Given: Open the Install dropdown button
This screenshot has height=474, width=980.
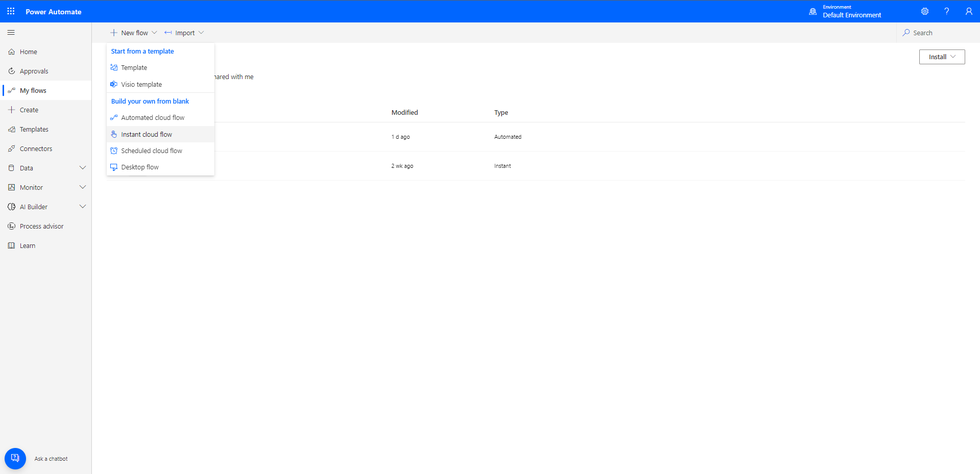Looking at the screenshot, I should tap(942, 57).
